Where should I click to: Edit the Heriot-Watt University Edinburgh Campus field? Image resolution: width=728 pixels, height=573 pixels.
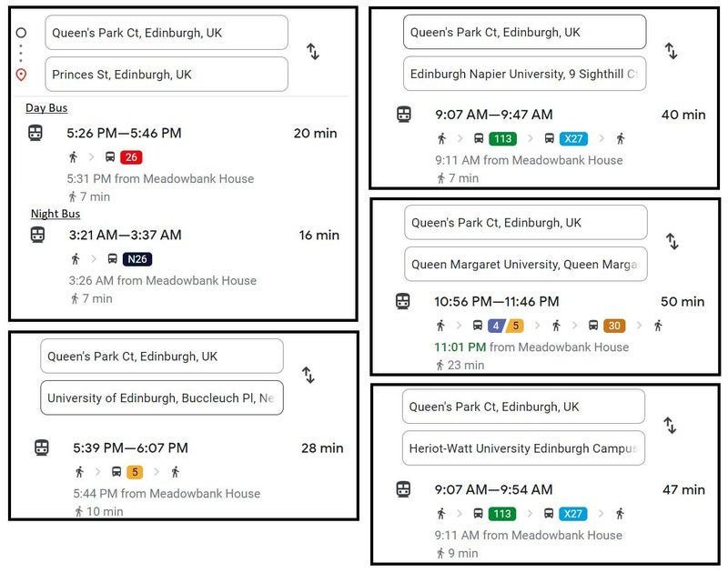[523, 448]
